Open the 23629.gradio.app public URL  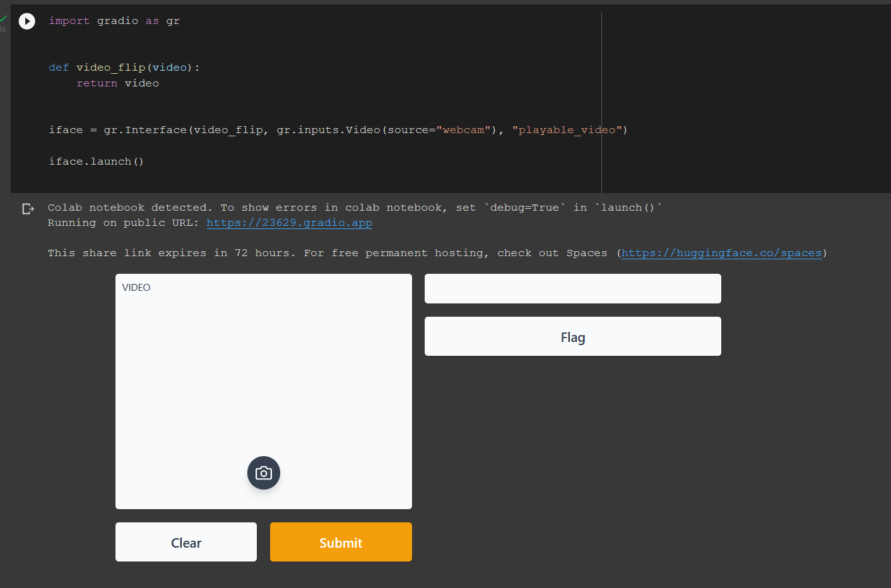289,223
